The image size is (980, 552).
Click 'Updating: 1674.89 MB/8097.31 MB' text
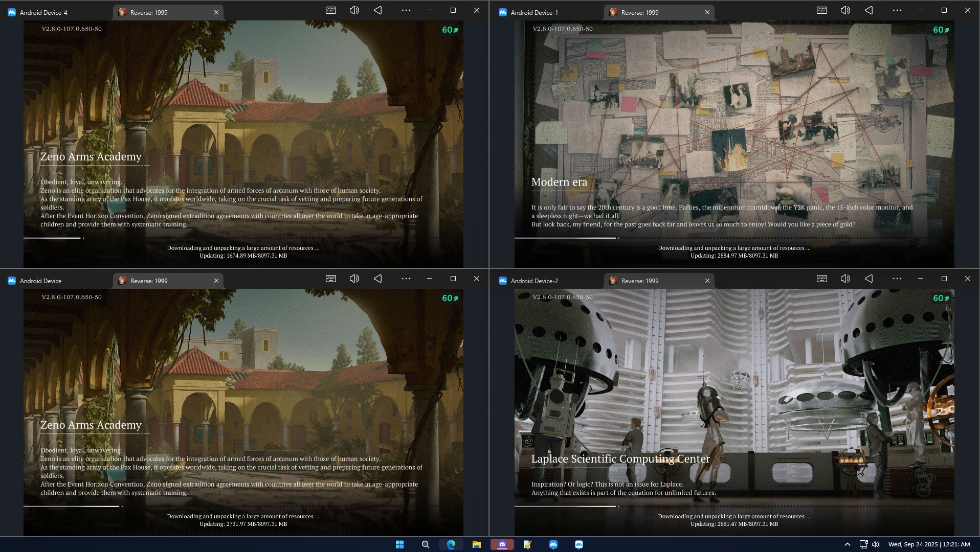point(243,256)
